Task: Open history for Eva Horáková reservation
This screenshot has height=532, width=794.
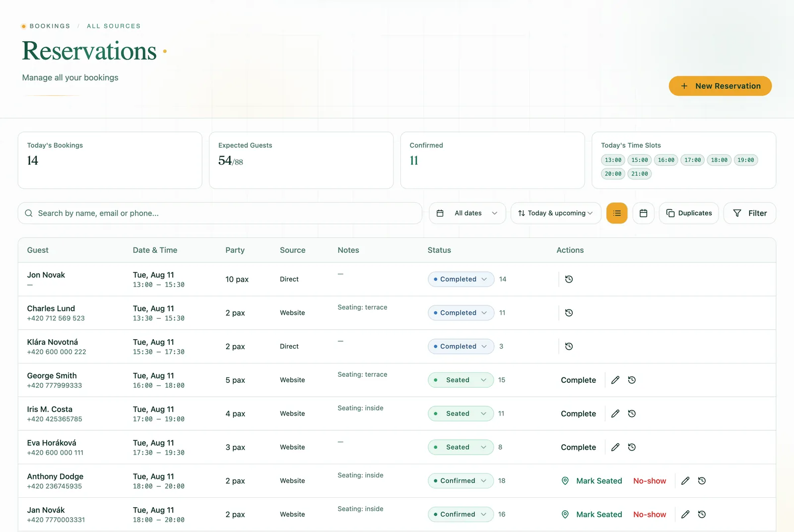Action: pos(632,447)
